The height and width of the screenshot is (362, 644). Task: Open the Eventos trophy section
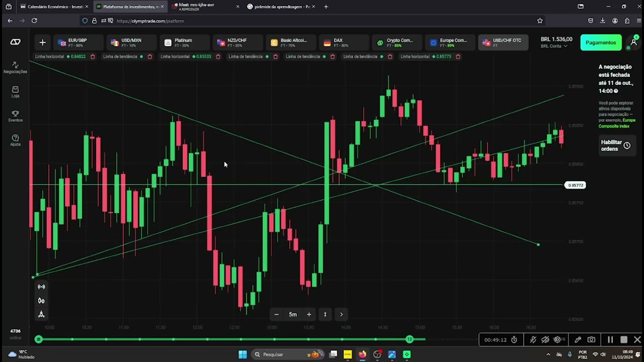15,116
